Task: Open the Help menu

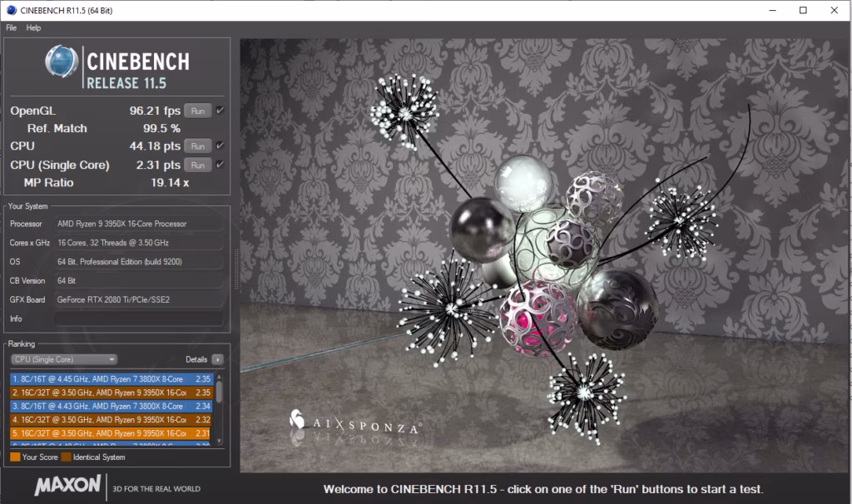Action: point(33,27)
